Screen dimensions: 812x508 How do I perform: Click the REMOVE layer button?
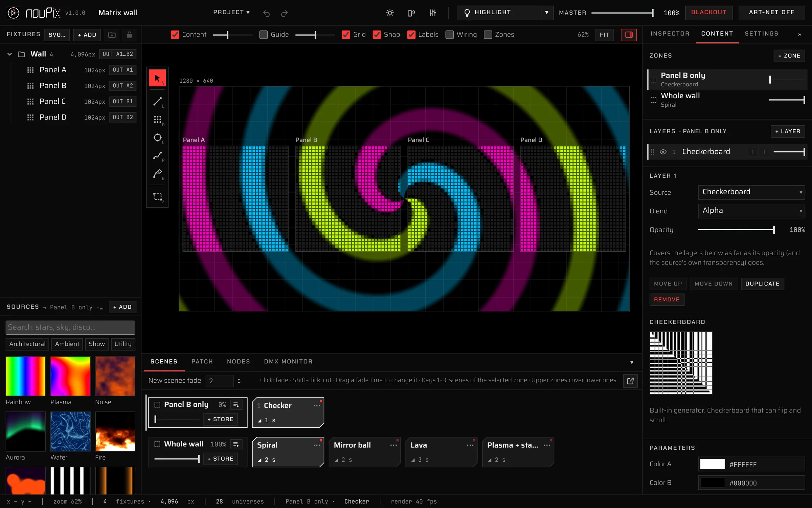667,300
